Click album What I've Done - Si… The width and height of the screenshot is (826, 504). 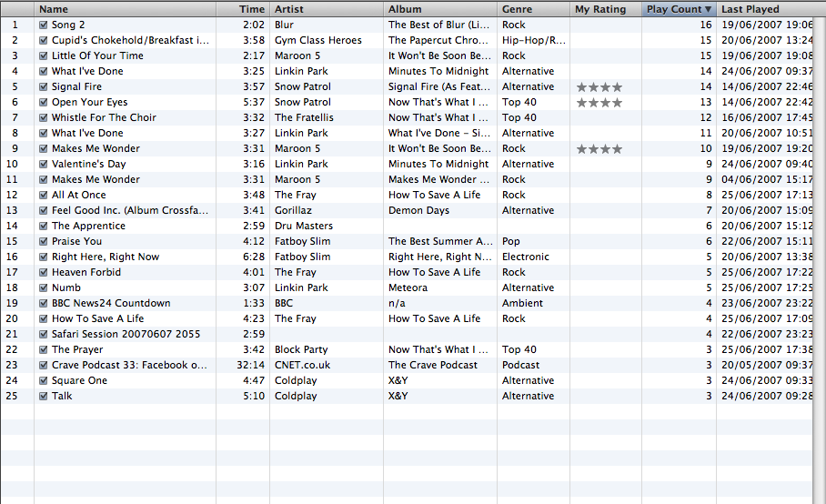pos(438,133)
